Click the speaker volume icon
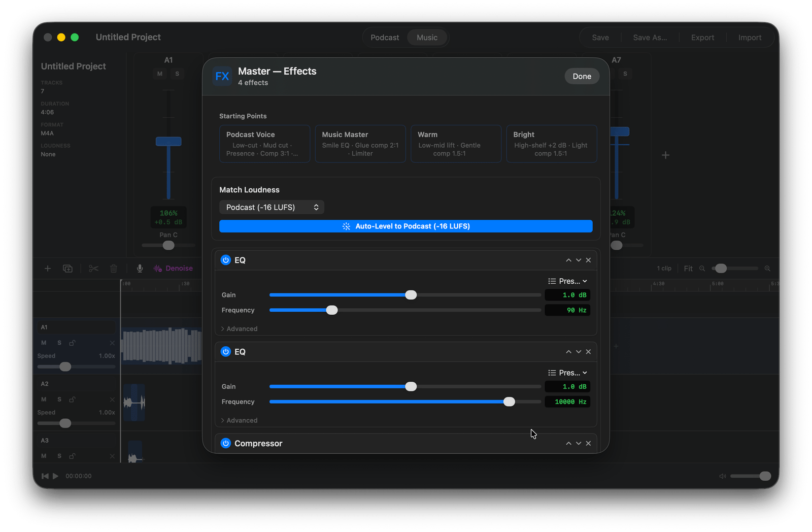Screen dimensions: 812x532 (x=723, y=476)
